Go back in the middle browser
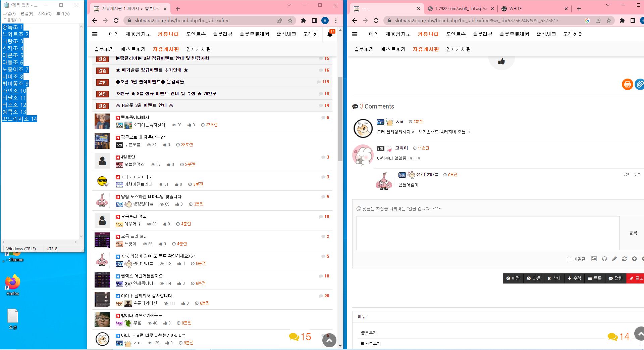644x350 pixels. click(95, 20)
